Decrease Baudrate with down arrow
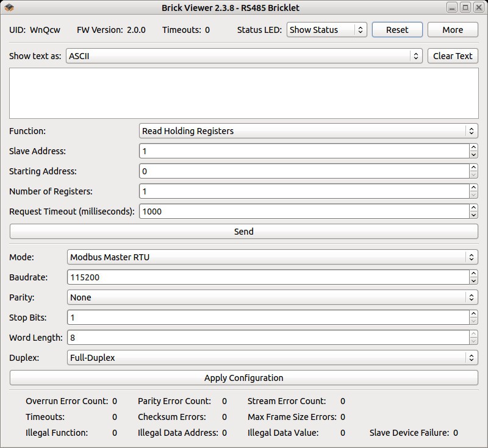Screen dimensions: 488x448 (473, 281)
